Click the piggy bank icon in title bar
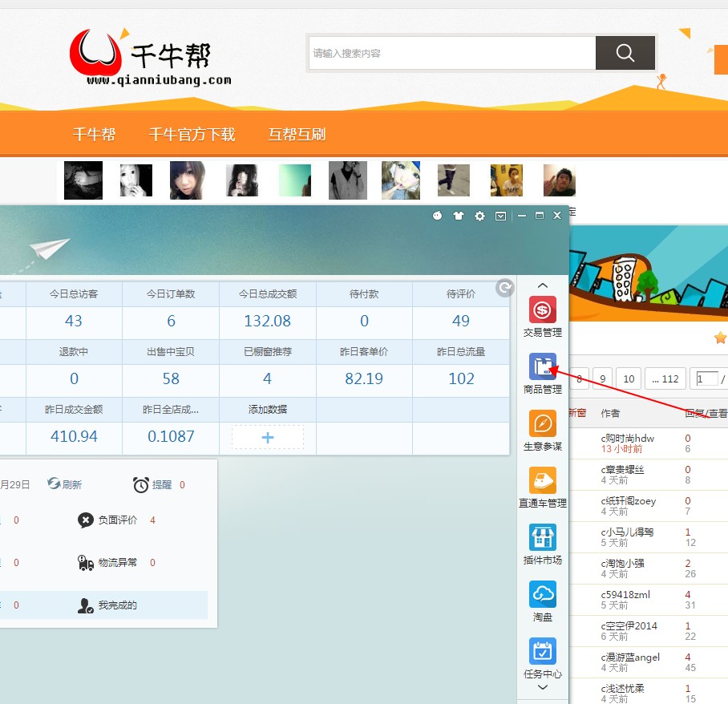The image size is (728, 704). 437,216
